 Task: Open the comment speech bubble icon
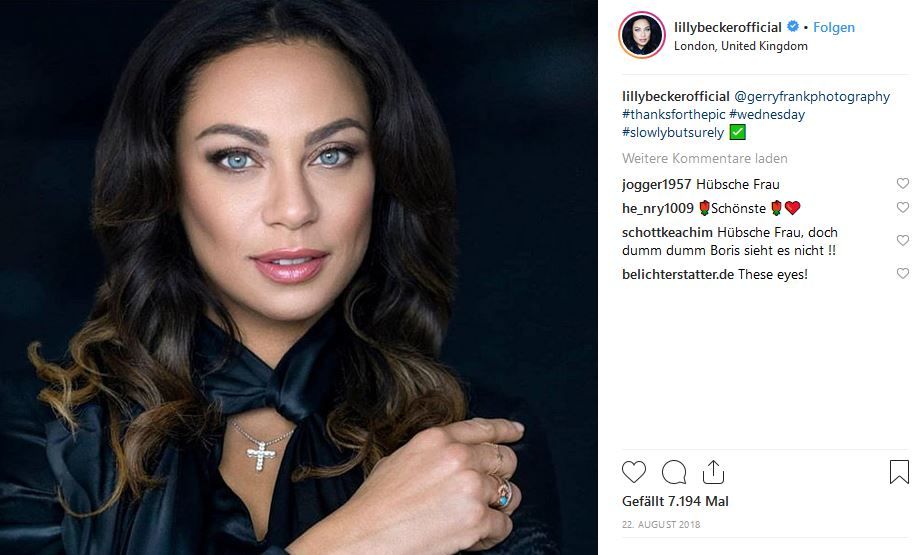coord(674,472)
